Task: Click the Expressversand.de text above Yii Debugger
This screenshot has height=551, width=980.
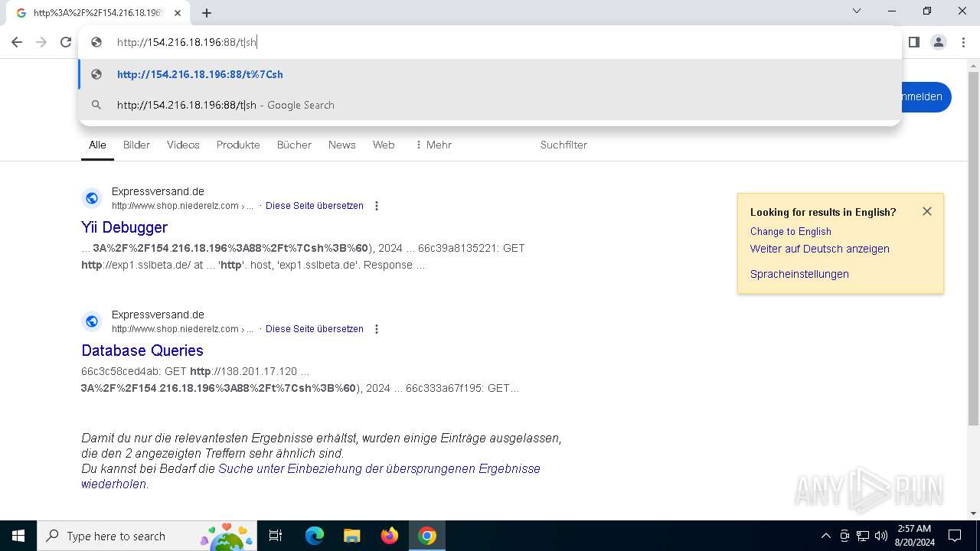Action: point(158,191)
